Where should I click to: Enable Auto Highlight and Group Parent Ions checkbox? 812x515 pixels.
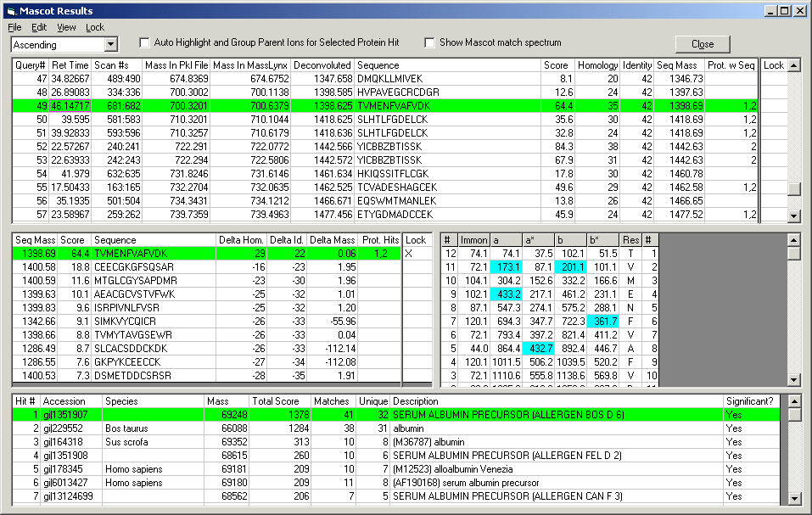(145, 43)
